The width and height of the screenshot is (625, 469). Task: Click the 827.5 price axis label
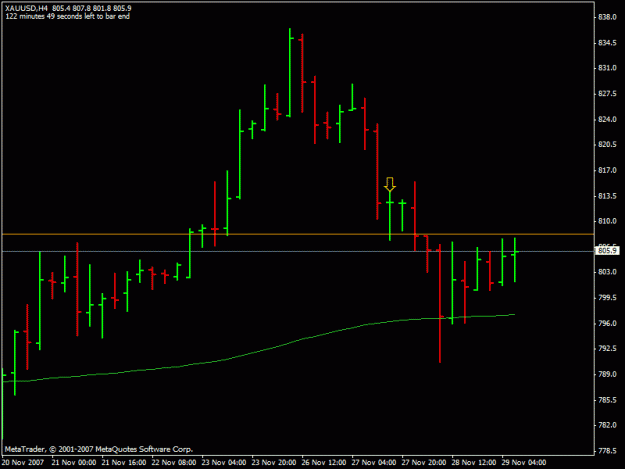607,94
